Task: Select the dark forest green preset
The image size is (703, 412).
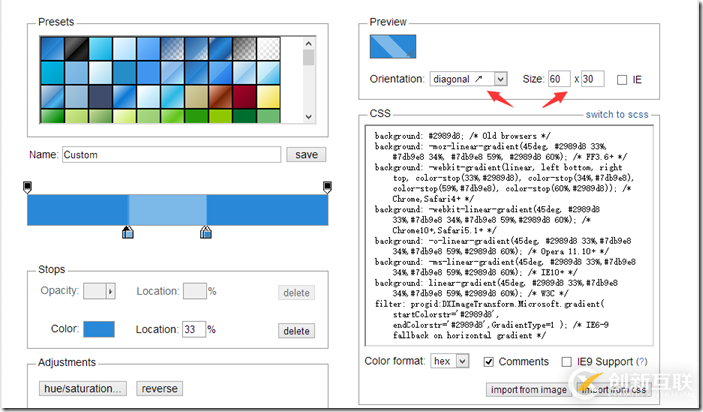Action: pyautogui.click(x=244, y=116)
